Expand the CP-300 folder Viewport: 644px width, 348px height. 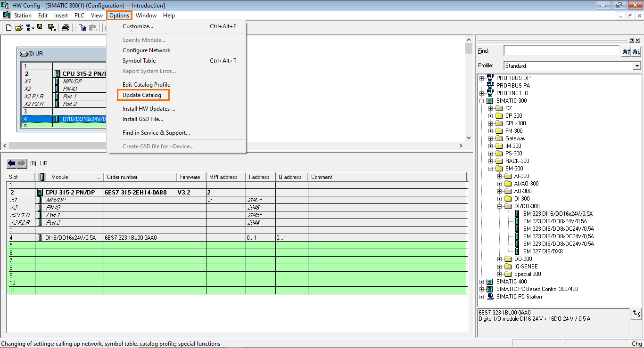click(x=491, y=116)
